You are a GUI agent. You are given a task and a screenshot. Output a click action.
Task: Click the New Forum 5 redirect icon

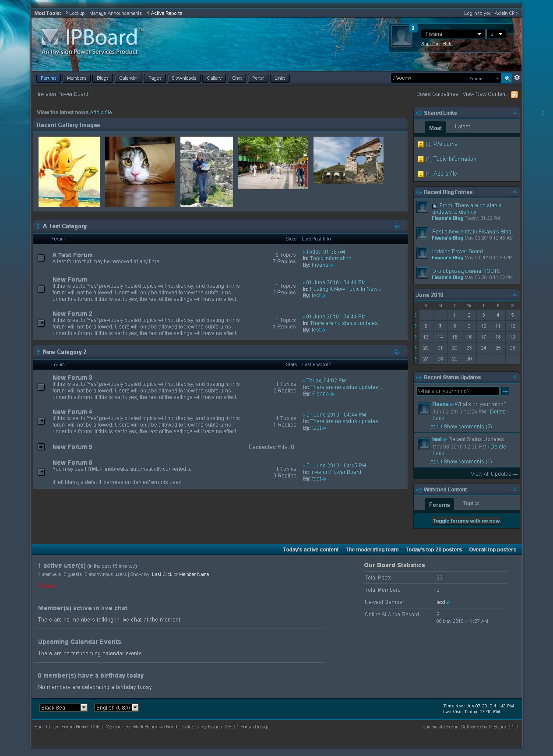pyautogui.click(x=41, y=447)
